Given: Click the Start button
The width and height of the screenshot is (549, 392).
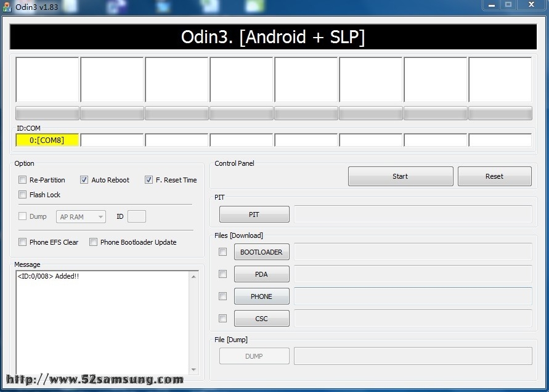Looking at the screenshot, I should click(401, 176).
